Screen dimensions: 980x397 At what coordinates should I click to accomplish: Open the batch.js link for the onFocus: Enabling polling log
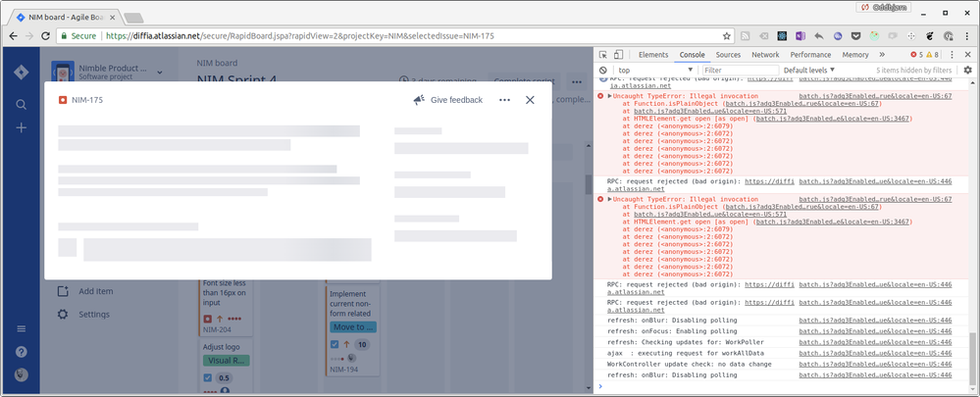pos(875,331)
